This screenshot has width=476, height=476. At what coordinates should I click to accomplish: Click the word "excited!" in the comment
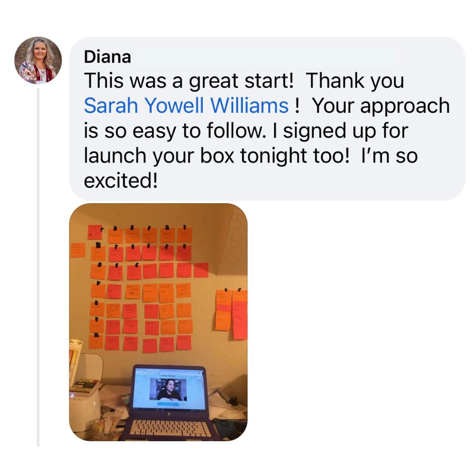point(121,181)
